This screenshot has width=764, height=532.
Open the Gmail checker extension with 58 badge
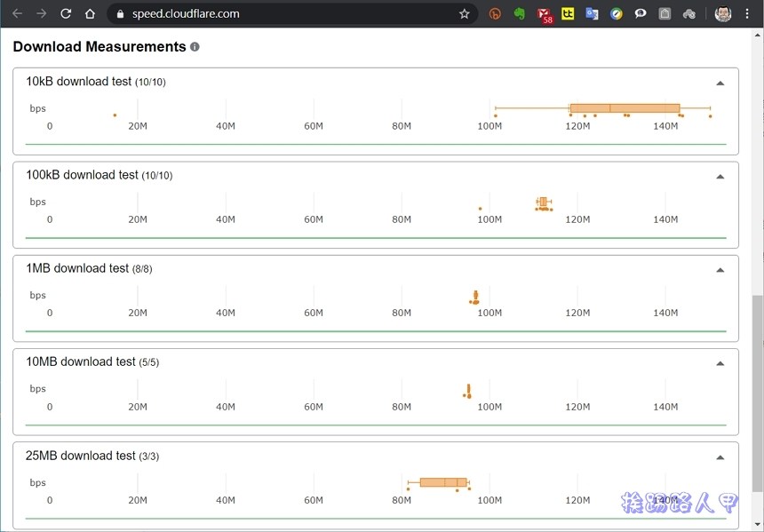coord(544,14)
